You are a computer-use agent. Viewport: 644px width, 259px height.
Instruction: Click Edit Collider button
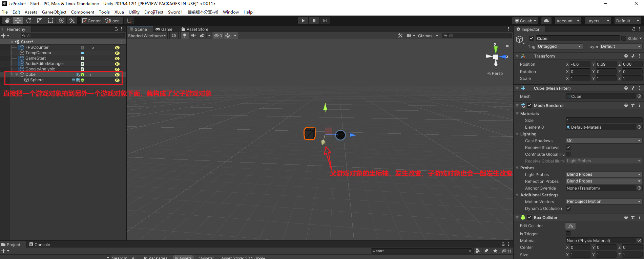570,226
